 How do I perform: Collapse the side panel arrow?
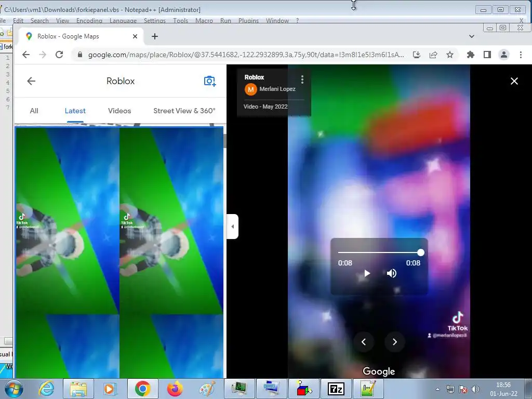click(233, 227)
